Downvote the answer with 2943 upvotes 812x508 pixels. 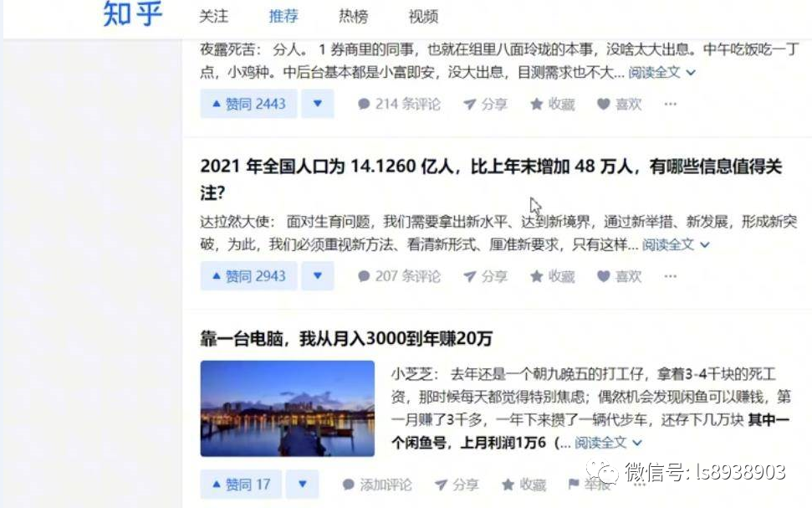(318, 276)
